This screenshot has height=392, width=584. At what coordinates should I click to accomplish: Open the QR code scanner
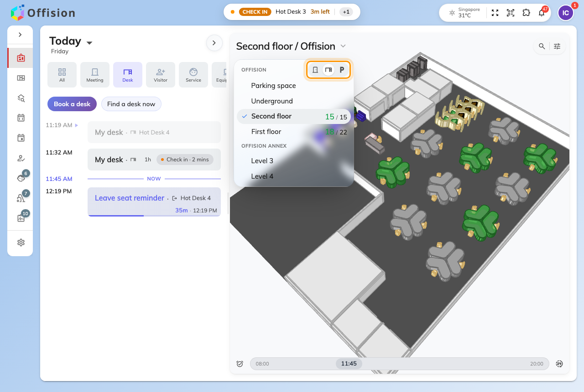(511, 13)
